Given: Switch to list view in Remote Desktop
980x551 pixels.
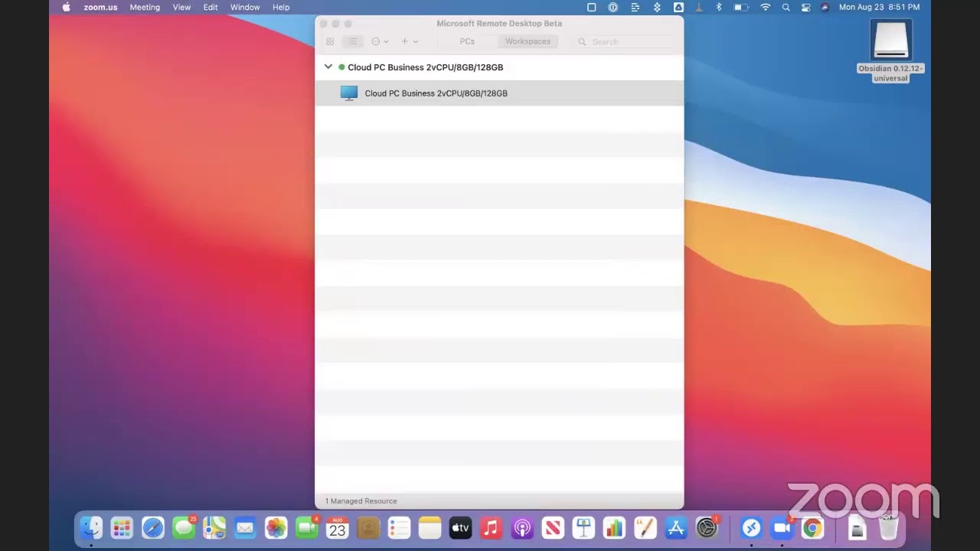Looking at the screenshot, I should (352, 41).
